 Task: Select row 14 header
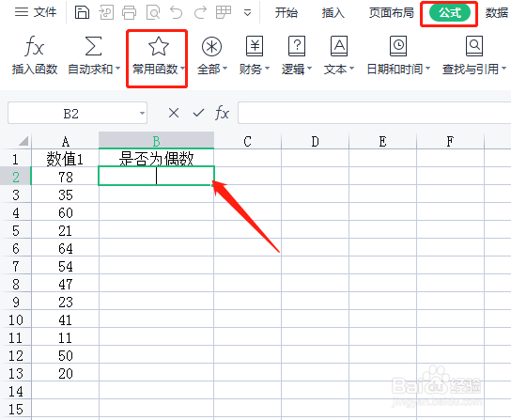click(16, 391)
